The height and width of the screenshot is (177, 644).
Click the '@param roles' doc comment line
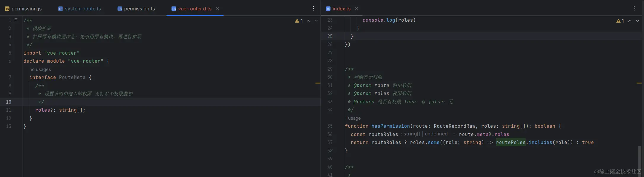click(379, 94)
